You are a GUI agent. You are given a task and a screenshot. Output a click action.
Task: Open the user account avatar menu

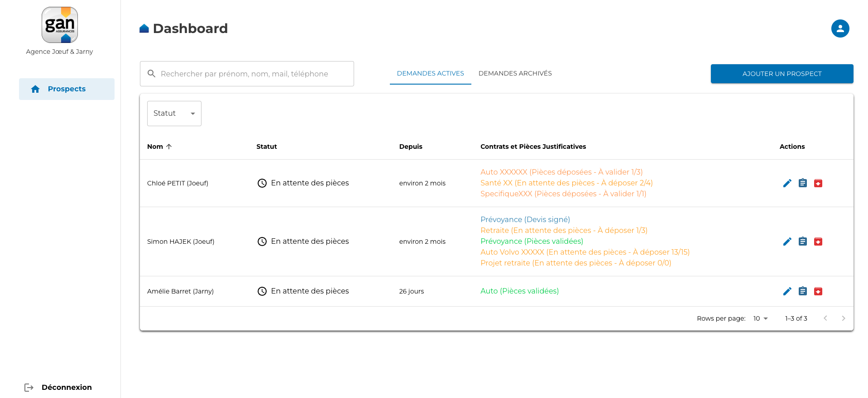(x=840, y=28)
